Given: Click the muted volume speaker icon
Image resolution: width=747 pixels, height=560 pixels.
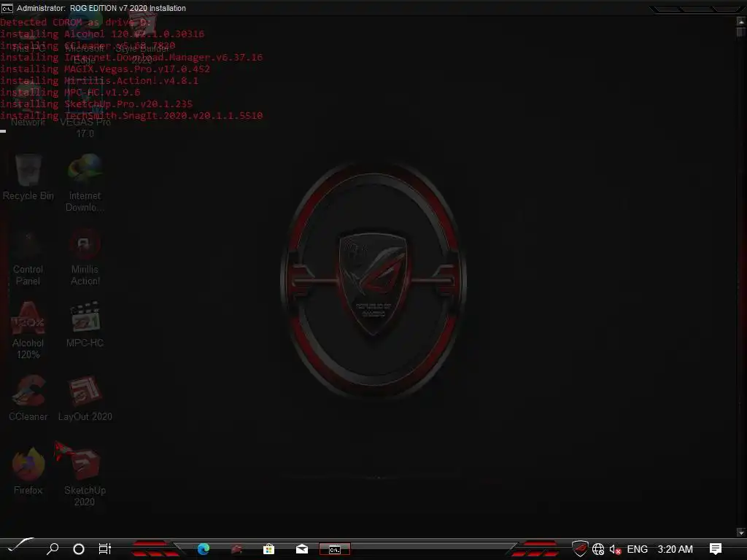Looking at the screenshot, I should point(615,550).
